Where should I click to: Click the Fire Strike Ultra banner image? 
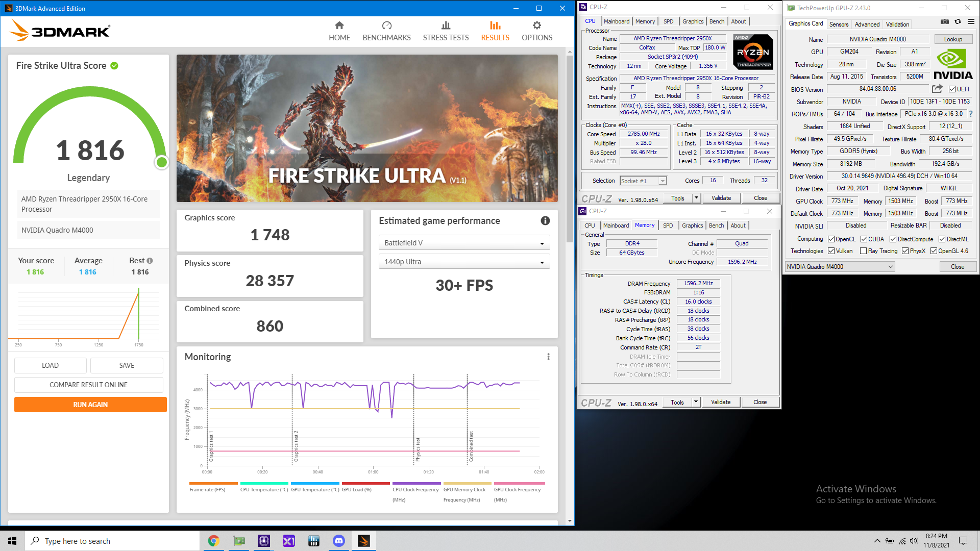[367, 128]
